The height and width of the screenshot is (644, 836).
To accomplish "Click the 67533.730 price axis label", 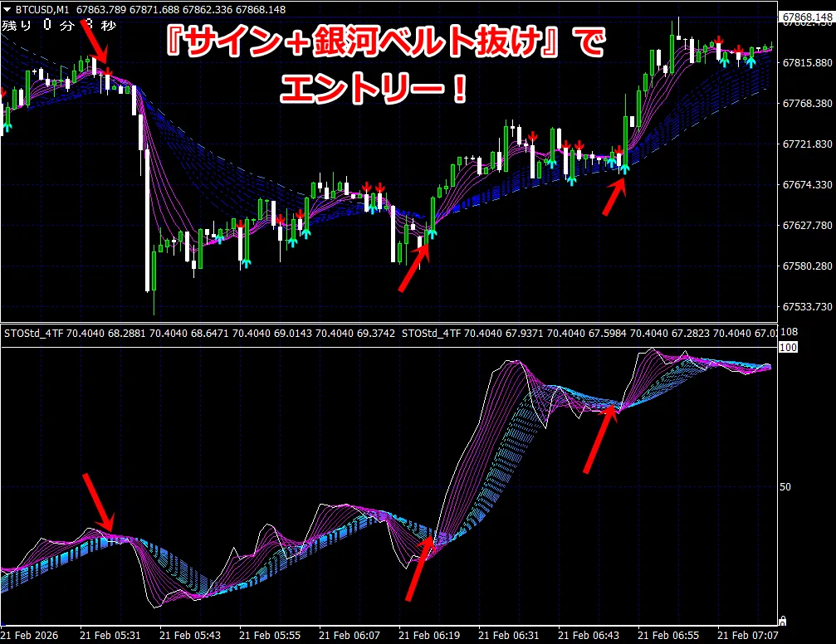I will (x=807, y=306).
